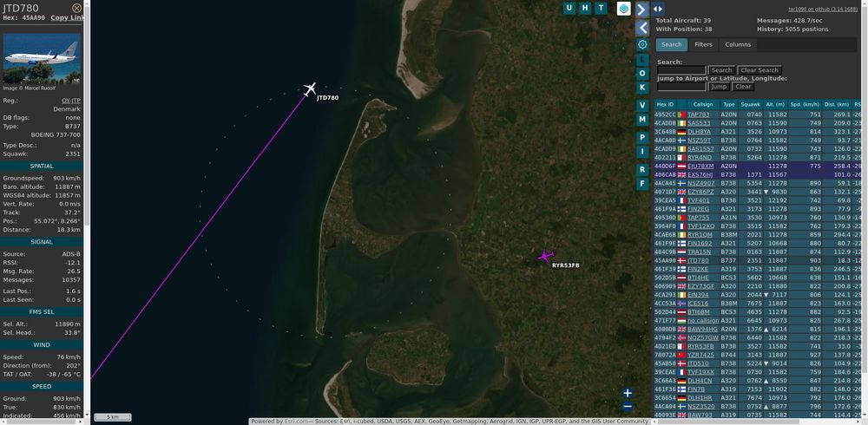Open the tar1090 on github link
The width and height of the screenshot is (868, 425).
coord(823,10)
